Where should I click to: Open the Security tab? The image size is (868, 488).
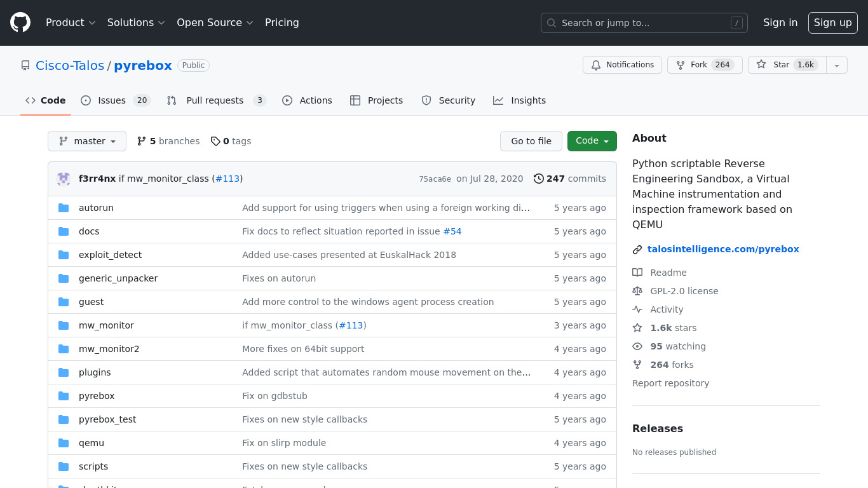(x=449, y=100)
